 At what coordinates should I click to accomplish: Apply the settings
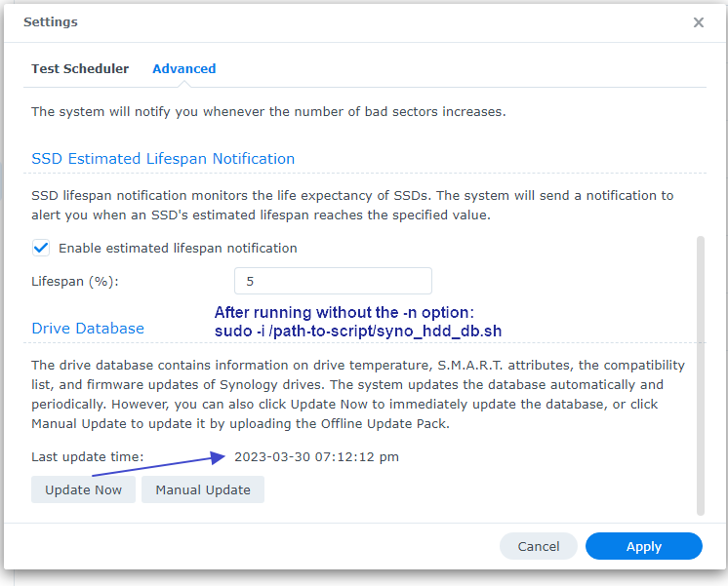coord(643,546)
